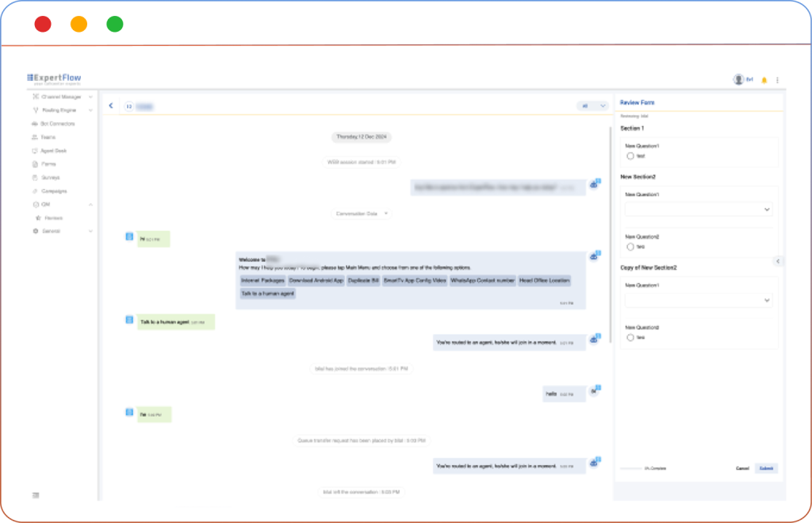
Task: Open Reviews under the QM menu
Action: 53,217
